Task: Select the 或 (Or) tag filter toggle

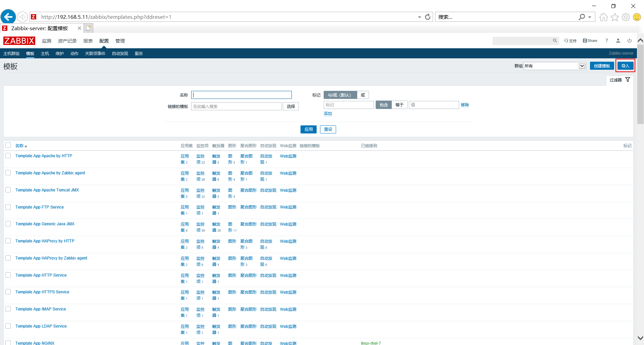Action: pos(363,95)
